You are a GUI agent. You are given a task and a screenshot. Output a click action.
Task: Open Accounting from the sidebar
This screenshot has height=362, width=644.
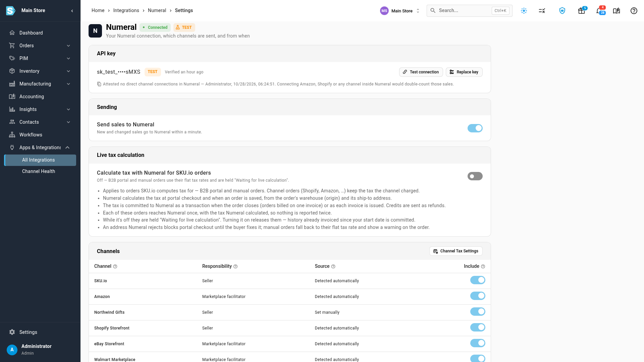pyautogui.click(x=40, y=97)
